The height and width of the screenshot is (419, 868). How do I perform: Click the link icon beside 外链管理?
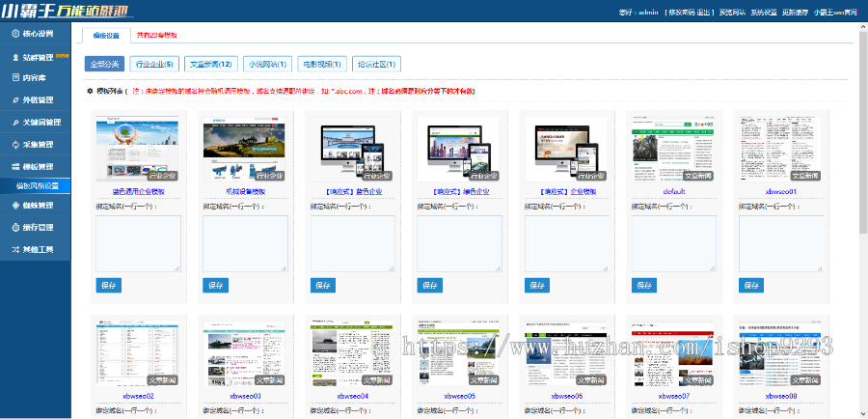[14, 99]
